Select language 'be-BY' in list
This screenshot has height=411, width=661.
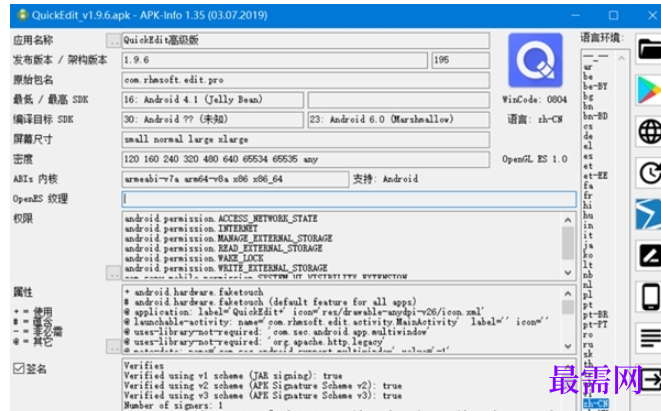click(595, 86)
